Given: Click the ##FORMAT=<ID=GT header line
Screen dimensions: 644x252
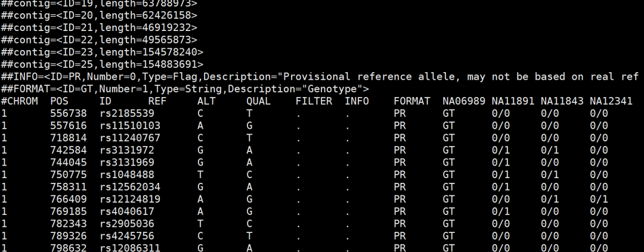Looking at the screenshot, I should tap(185, 89).
